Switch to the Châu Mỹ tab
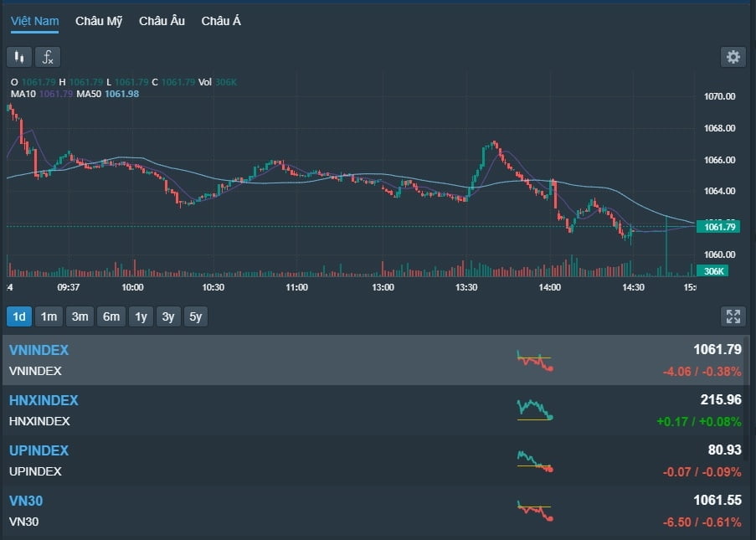The height and width of the screenshot is (540, 756). click(99, 21)
